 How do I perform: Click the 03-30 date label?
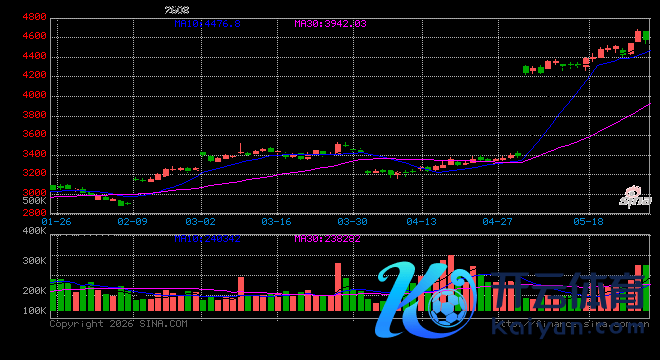point(352,221)
